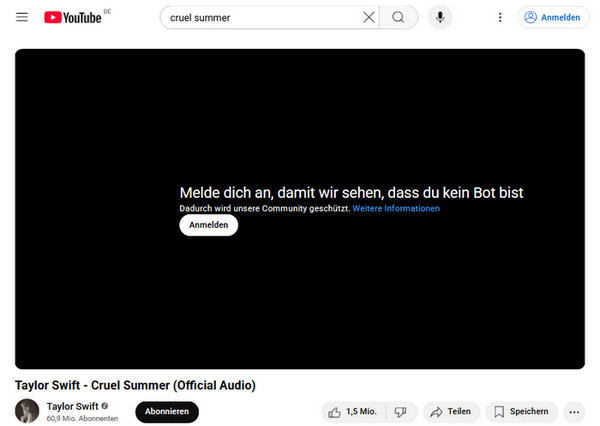Click the verified badge next to Taylor Swift
The image size is (600, 426).
click(x=104, y=406)
